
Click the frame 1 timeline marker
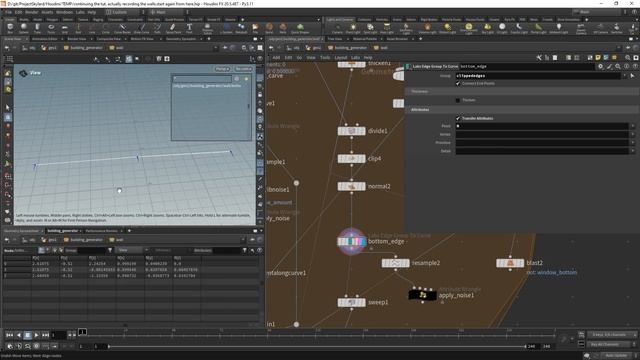[x=82, y=332]
